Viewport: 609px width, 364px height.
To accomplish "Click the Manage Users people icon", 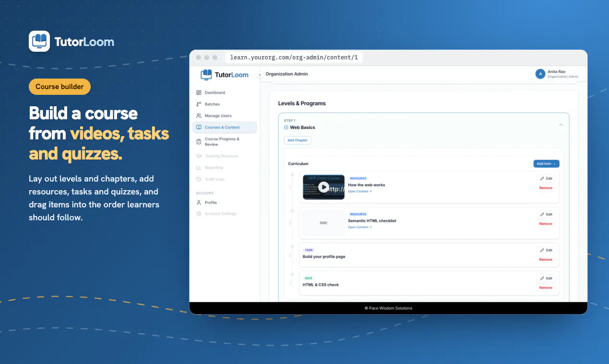I will click(199, 115).
